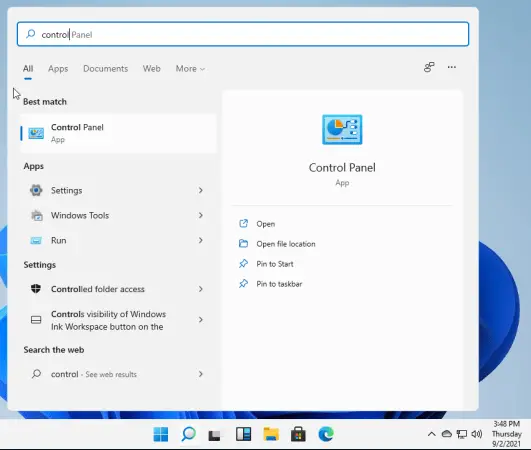
Task: Open Task View from the taskbar
Action: (x=214, y=435)
